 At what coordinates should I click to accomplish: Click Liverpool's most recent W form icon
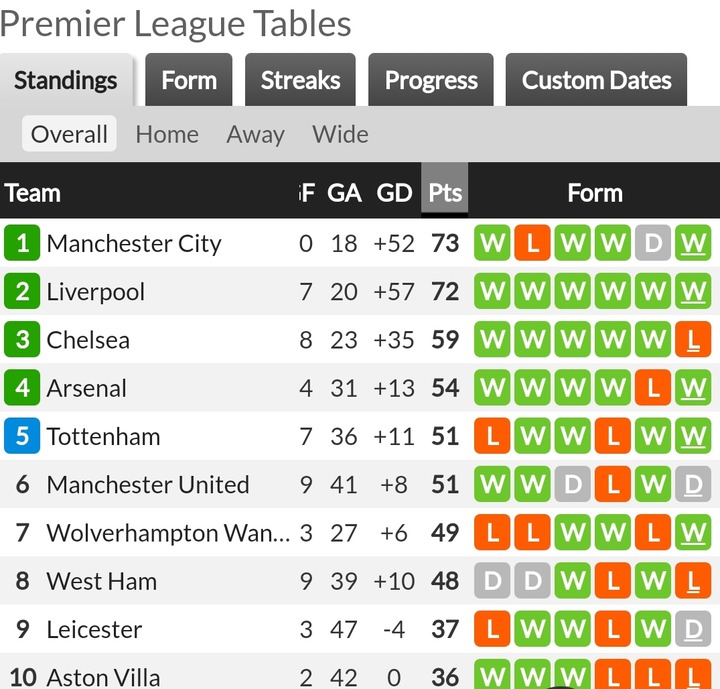tap(693, 291)
